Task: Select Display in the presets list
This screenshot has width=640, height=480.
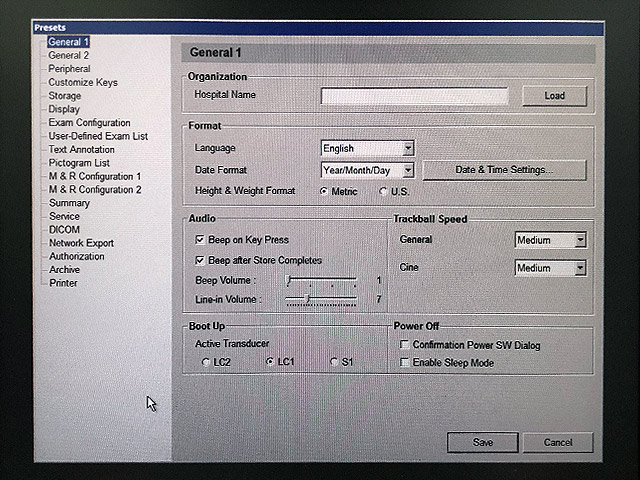Action: point(64,109)
